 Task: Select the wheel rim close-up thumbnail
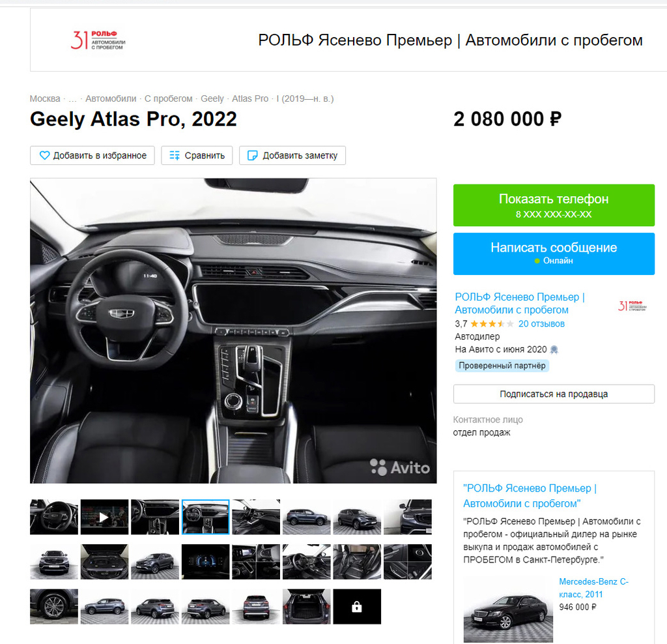coord(54,607)
